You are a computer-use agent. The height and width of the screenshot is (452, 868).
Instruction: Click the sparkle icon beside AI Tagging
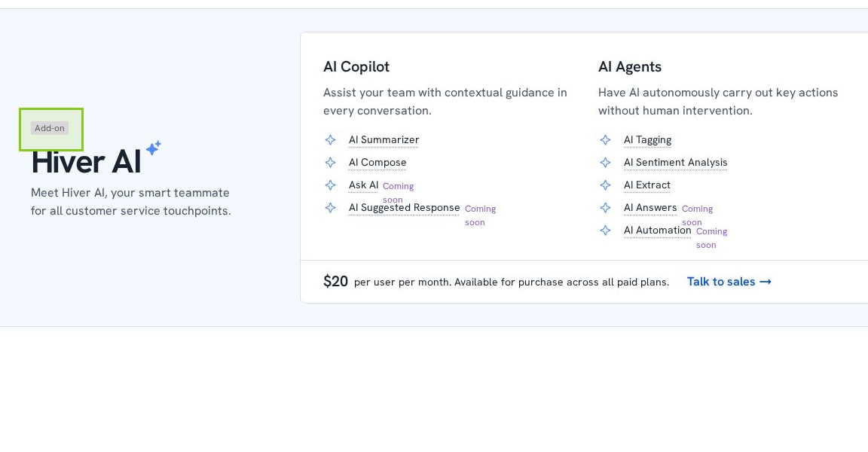click(x=605, y=140)
